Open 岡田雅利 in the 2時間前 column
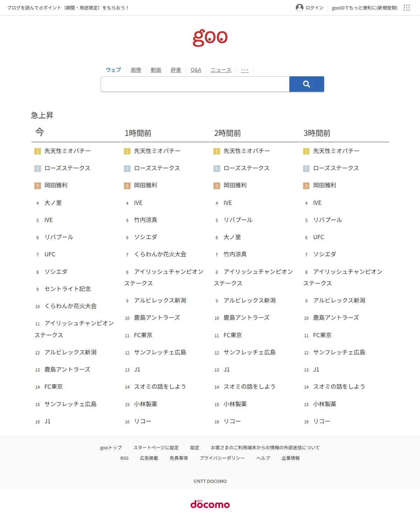The image size is (420, 520). pyautogui.click(x=235, y=185)
